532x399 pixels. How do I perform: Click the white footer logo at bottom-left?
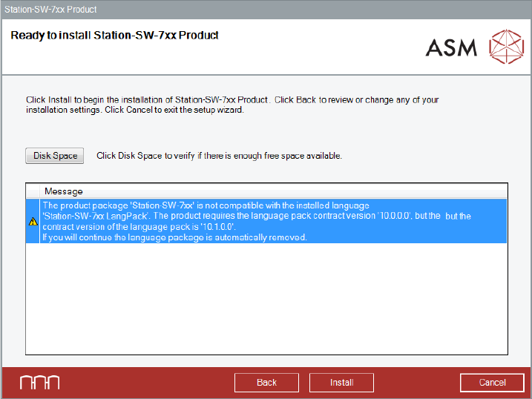[x=39, y=383]
